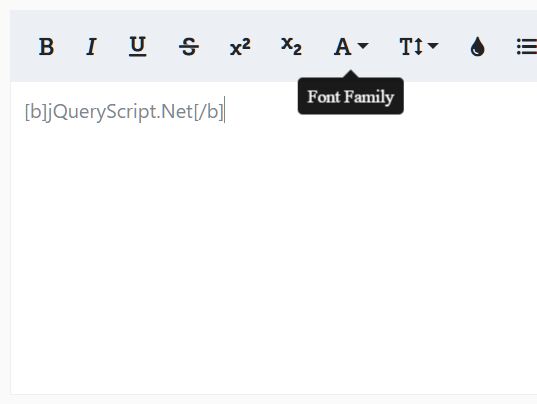Screen dimensions: 537x404
Task: Click blank toolbar space left of Bold
Action: pos(23,46)
